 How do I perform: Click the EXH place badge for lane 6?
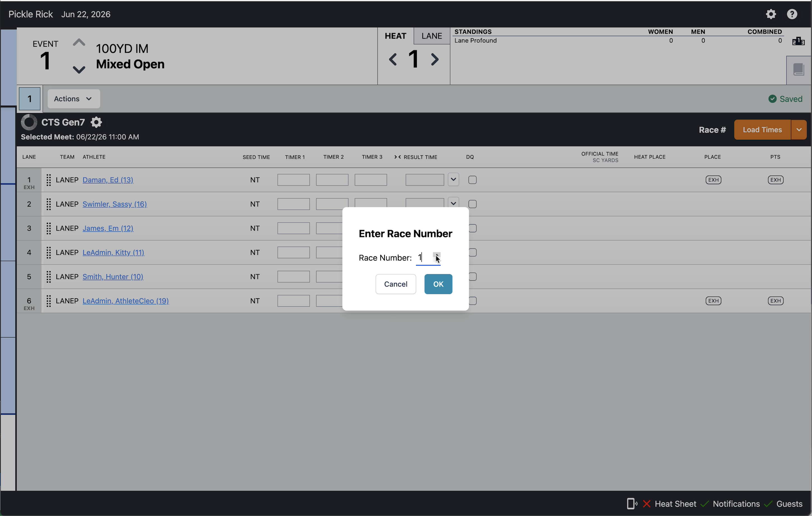[x=713, y=301]
